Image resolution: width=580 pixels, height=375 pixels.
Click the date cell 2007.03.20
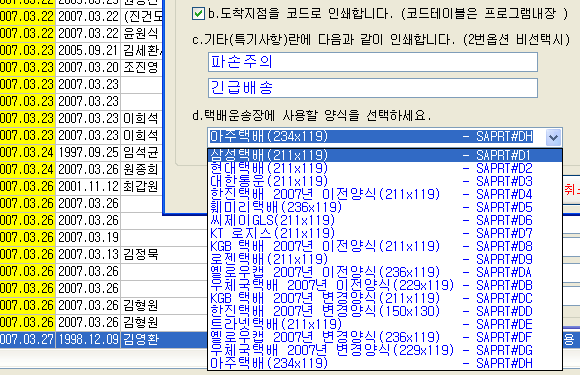point(88,67)
